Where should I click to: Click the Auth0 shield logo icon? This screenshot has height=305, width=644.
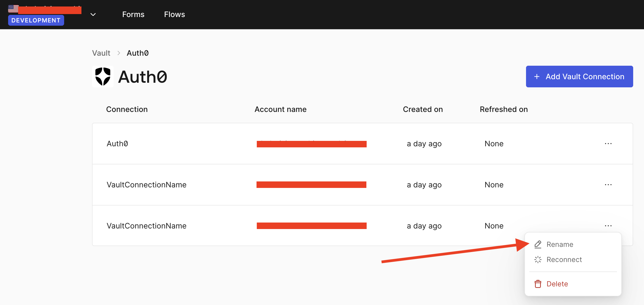pyautogui.click(x=103, y=77)
